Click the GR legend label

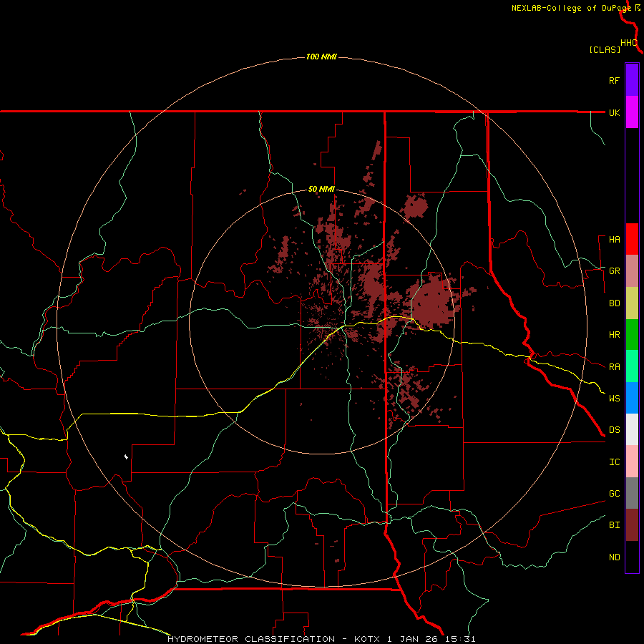614,271
